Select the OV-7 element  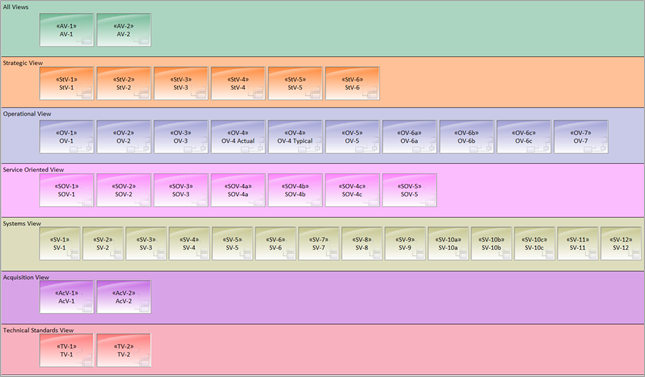tap(581, 137)
